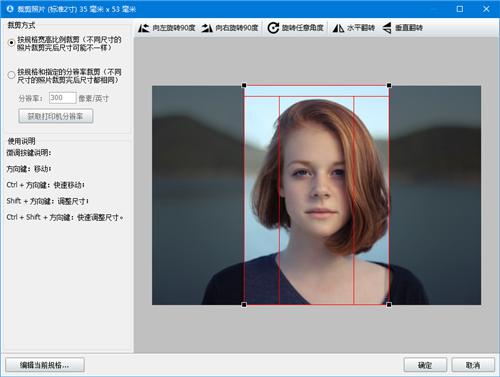
Task: Click the resolution input field showing 300
Action: point(62,98)
